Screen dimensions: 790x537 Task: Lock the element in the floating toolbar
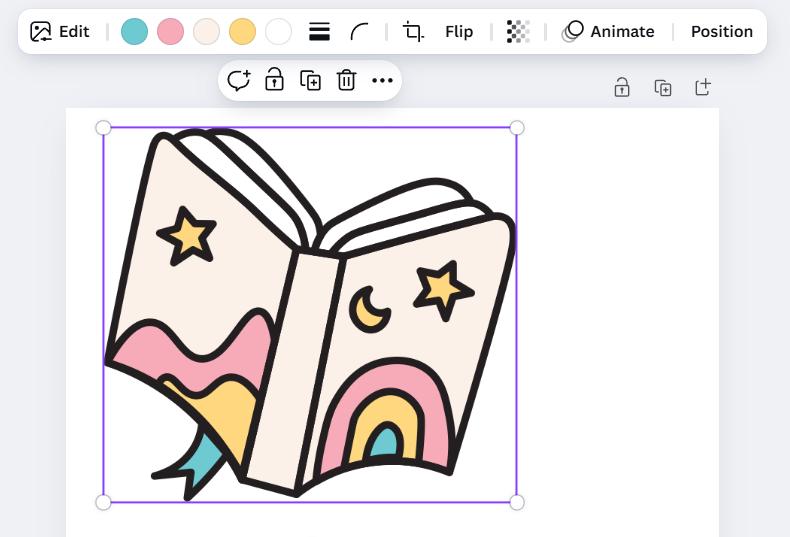274,80
